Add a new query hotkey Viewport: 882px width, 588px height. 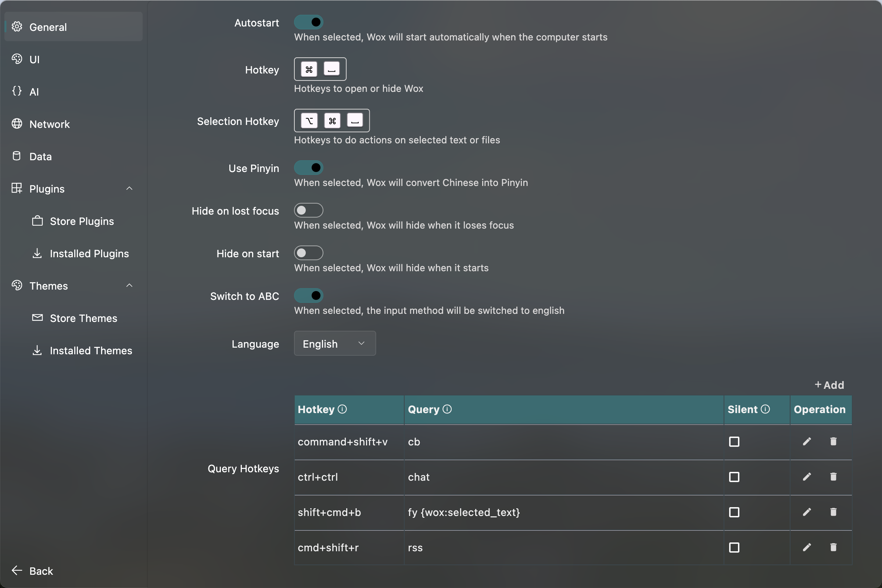pyautogui.click(x=829, y=385)
